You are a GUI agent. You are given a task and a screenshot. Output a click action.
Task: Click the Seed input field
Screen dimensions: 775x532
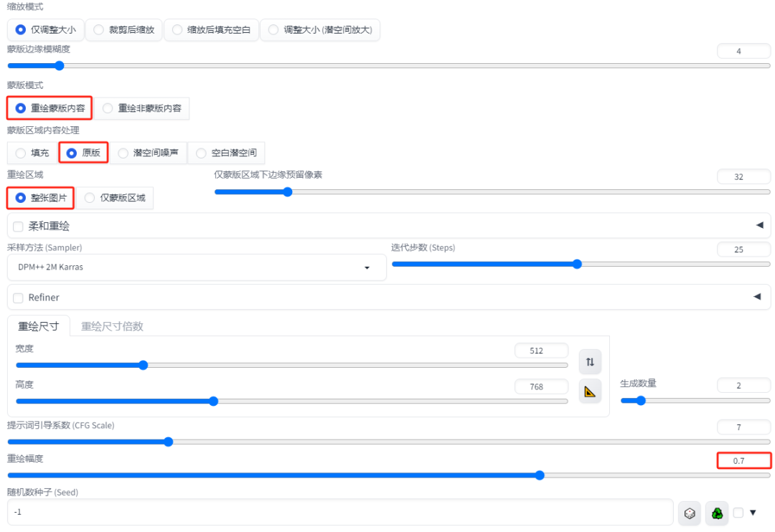click(340, 512)
